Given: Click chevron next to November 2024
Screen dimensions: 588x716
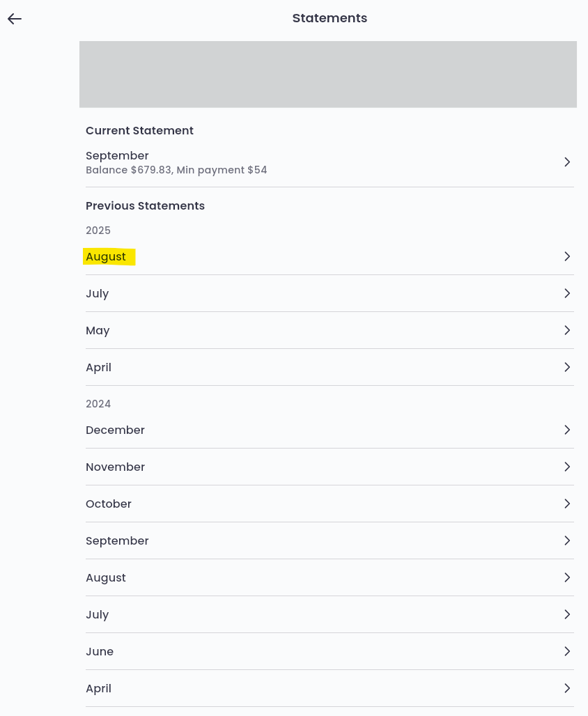Looking at the screenshot, I should click(567, 467).
